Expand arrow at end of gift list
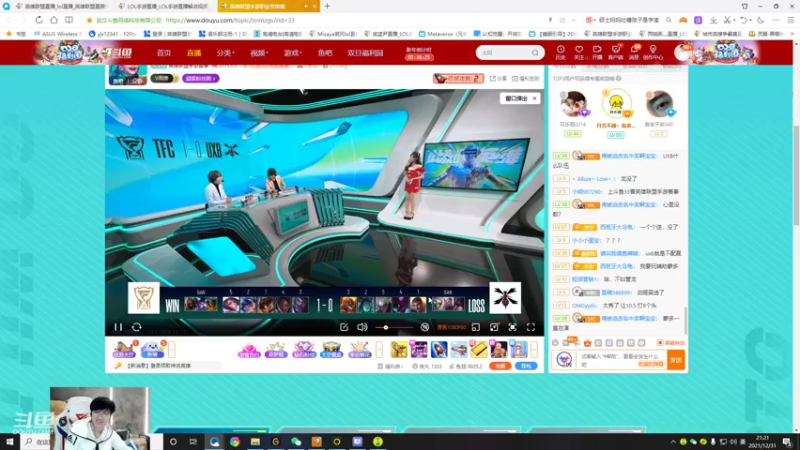The height and width of the screenshot is (450, 800). 534,349
